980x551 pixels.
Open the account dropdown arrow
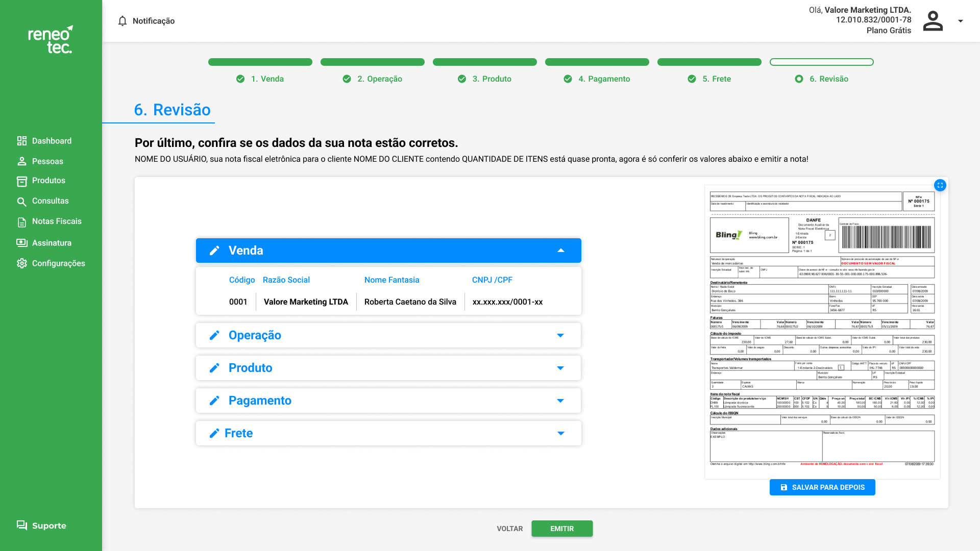pyautogui.click(x=961, y=21)
